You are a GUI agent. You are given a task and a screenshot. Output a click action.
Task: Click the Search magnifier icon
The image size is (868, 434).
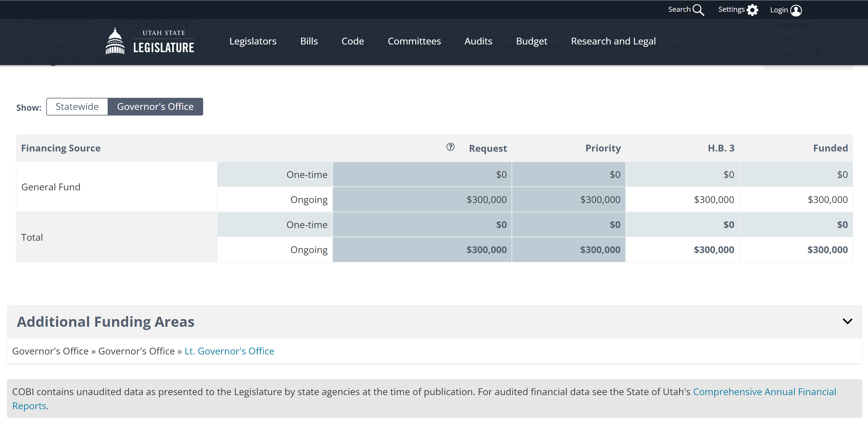click(x=698, y=10)
